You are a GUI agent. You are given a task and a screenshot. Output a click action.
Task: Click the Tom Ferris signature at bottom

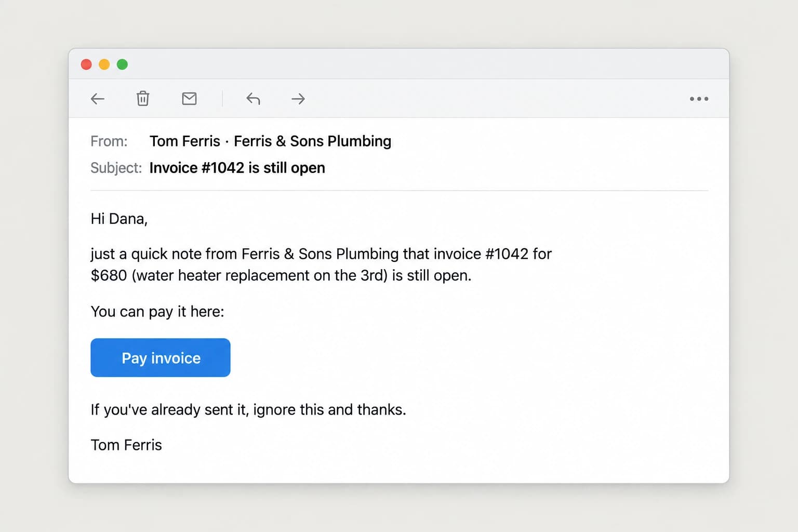click(126, 445)
